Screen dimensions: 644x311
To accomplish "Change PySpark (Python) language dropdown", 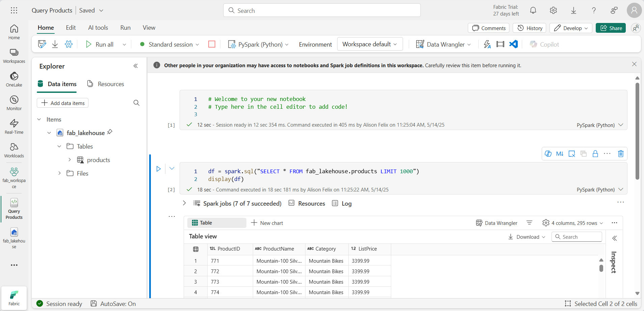I will point(259,44).
